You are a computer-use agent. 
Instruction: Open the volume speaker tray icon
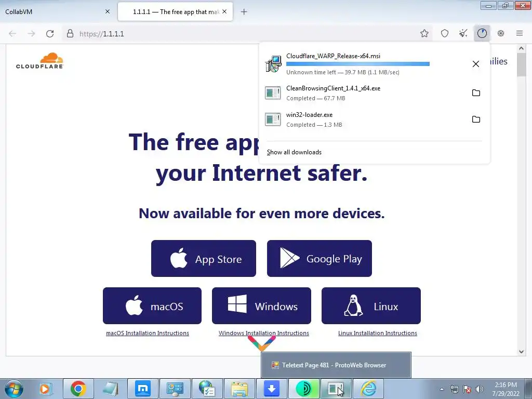click(x=480, y=389)
